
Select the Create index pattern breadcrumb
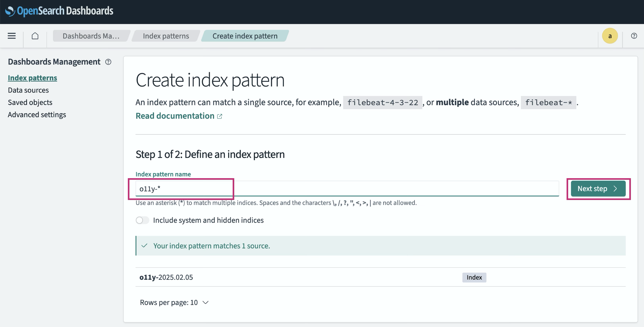click(x=245, y=36)
